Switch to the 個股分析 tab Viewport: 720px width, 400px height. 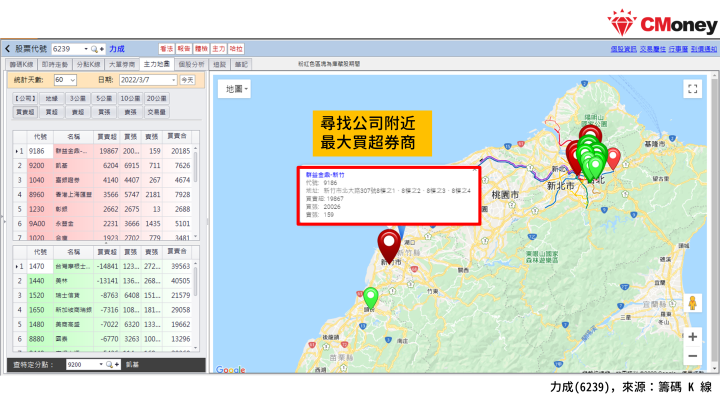click(x=191, y=64)
